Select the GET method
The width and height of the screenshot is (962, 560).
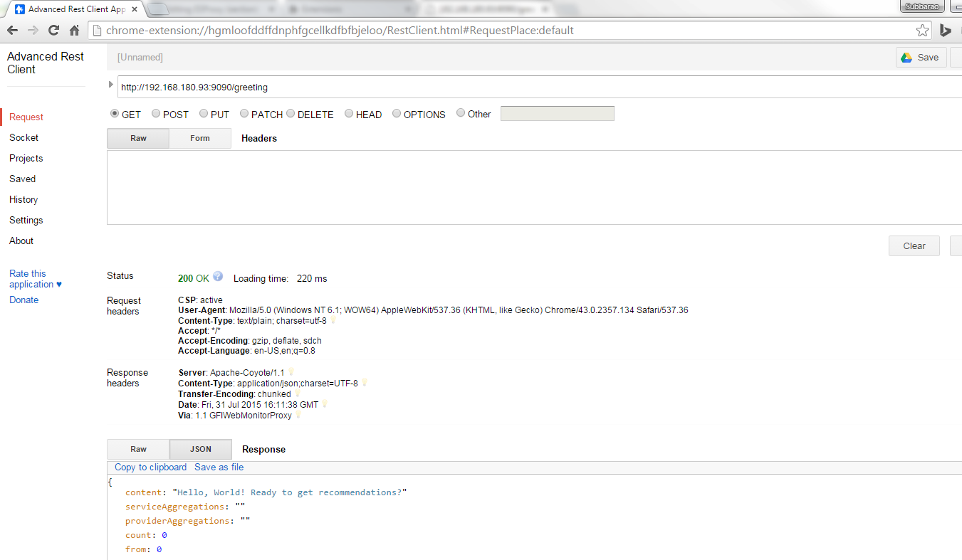pos(115,113)
